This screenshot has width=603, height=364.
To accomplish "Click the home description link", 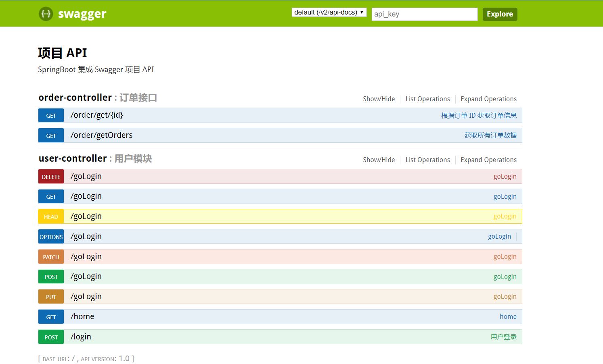I will coord(508,317).
